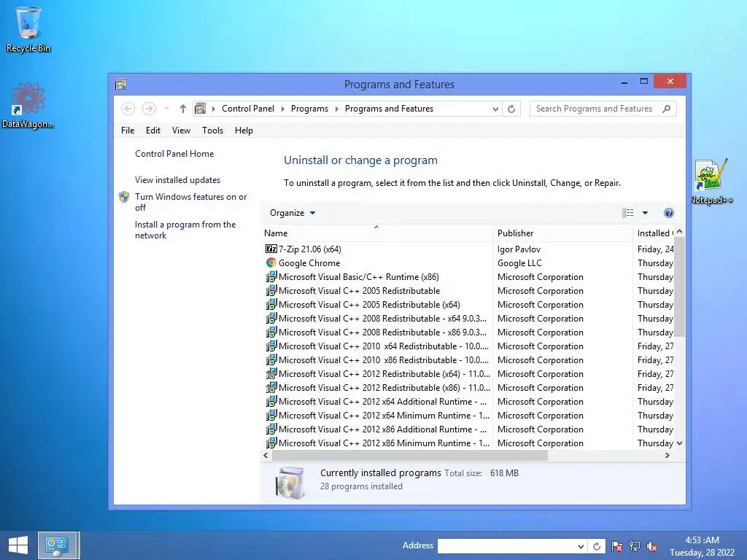Screen dimensions: 747x560
Task: Expand the taskbar Address dropdown
Action: 581,546
